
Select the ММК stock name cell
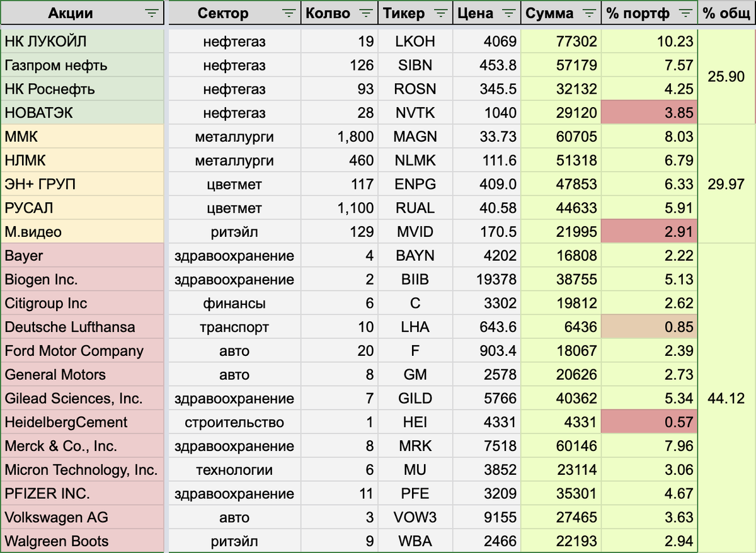coord(83,137)
